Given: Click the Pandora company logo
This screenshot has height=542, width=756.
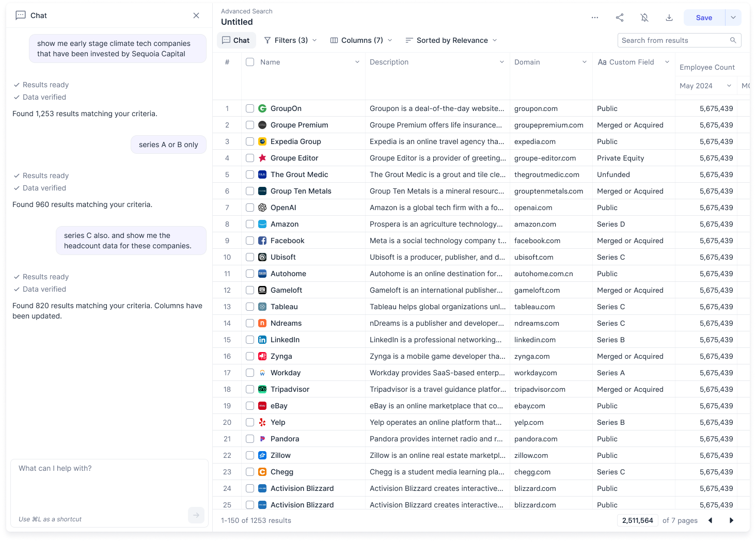Looking at the screenshot, I should click(x=262, y=439).
